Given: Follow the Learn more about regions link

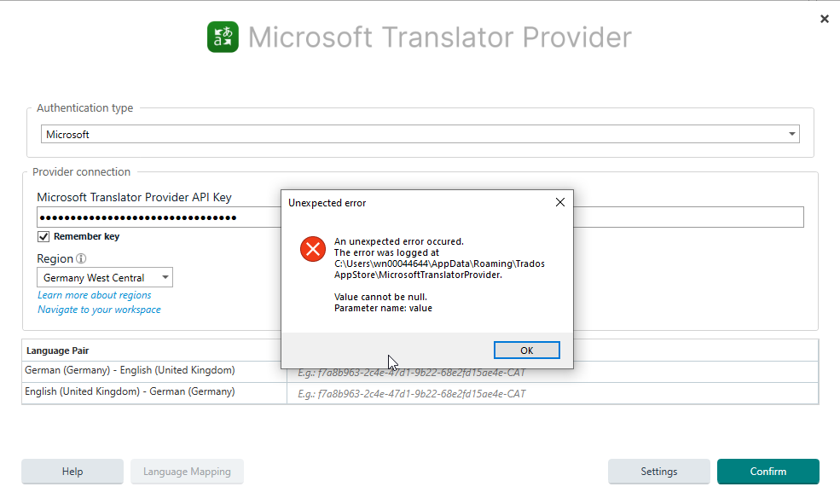Looking at the screenshot, I should (x=93, y=294).
